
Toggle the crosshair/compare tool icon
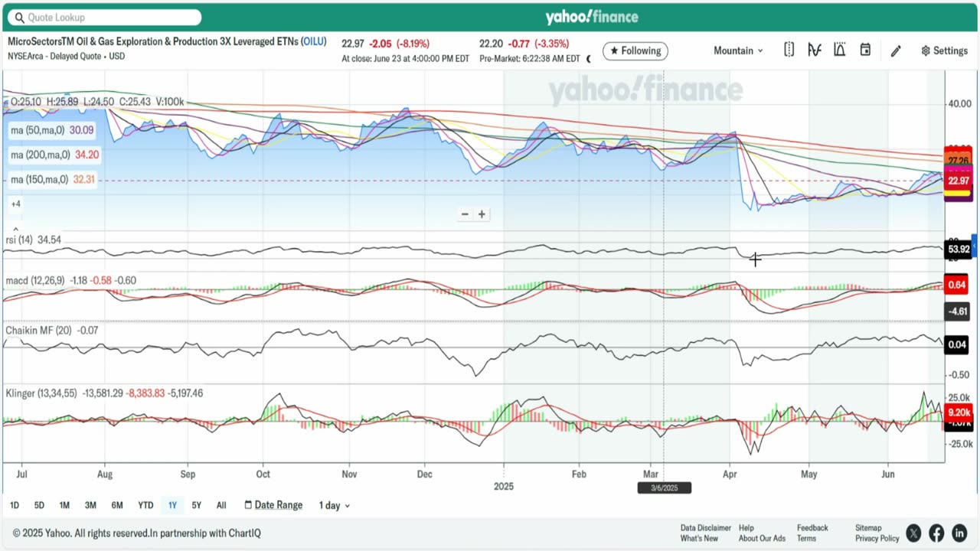coord(789,51)
